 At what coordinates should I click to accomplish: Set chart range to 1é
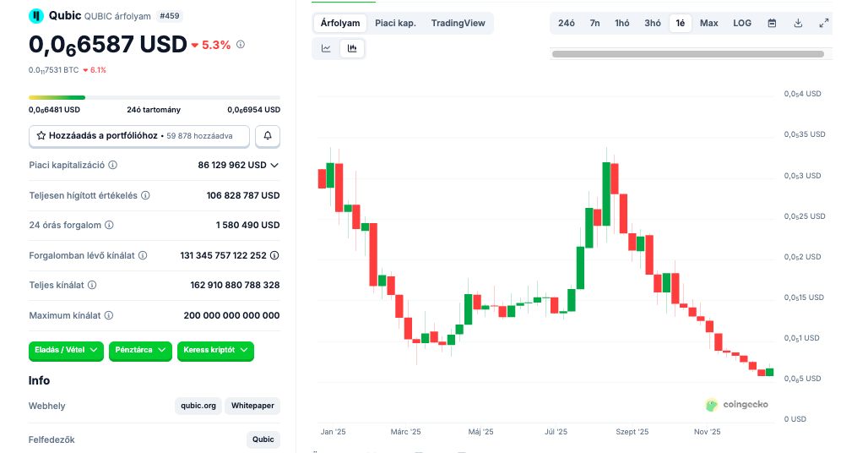[x=681, y=24]
